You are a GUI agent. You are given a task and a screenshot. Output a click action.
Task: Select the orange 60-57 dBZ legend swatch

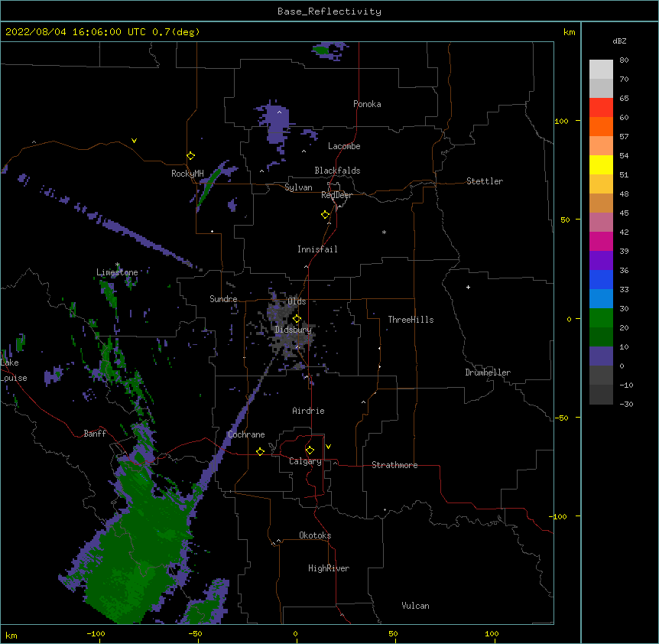click(601, 126)
